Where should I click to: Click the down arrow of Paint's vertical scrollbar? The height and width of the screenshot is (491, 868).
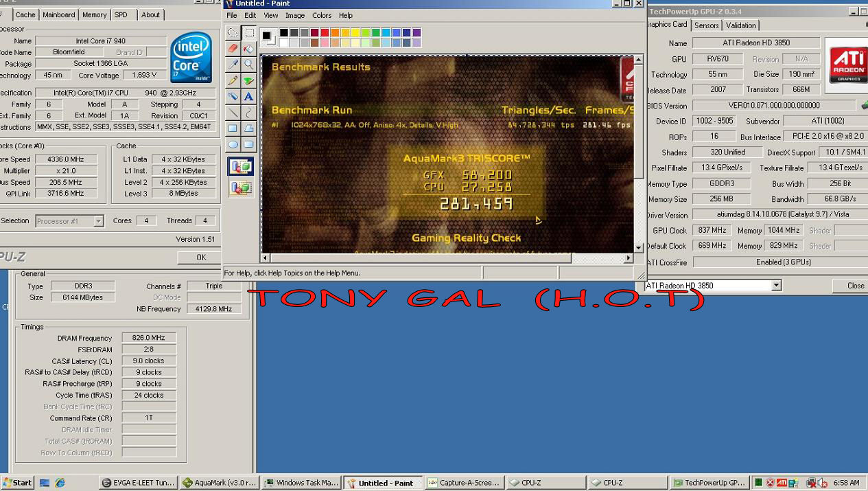[x=639, y=248]
